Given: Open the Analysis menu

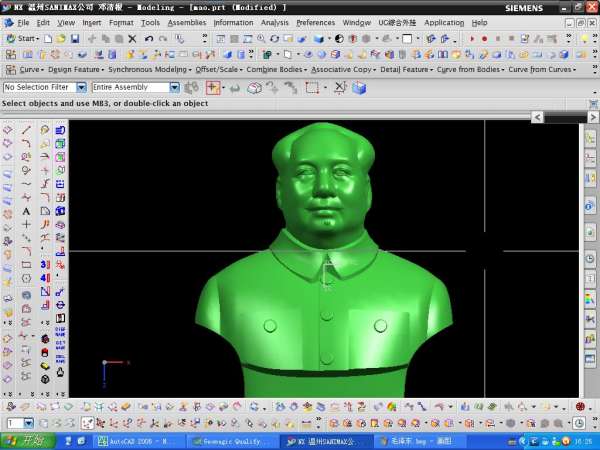Looking at the screenshot, I should coord(275,23).
